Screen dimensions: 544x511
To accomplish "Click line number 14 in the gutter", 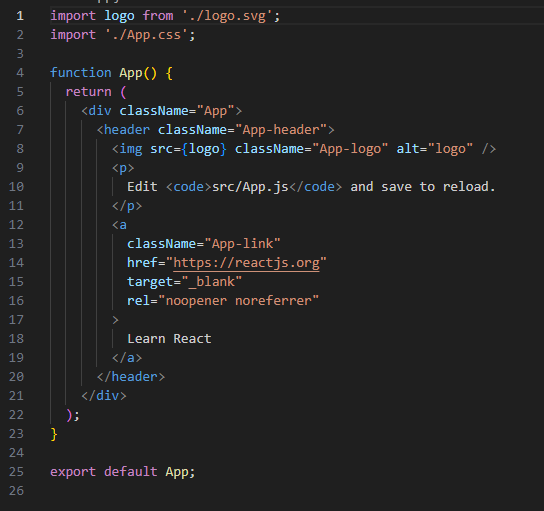I will (x=16, y=263).
